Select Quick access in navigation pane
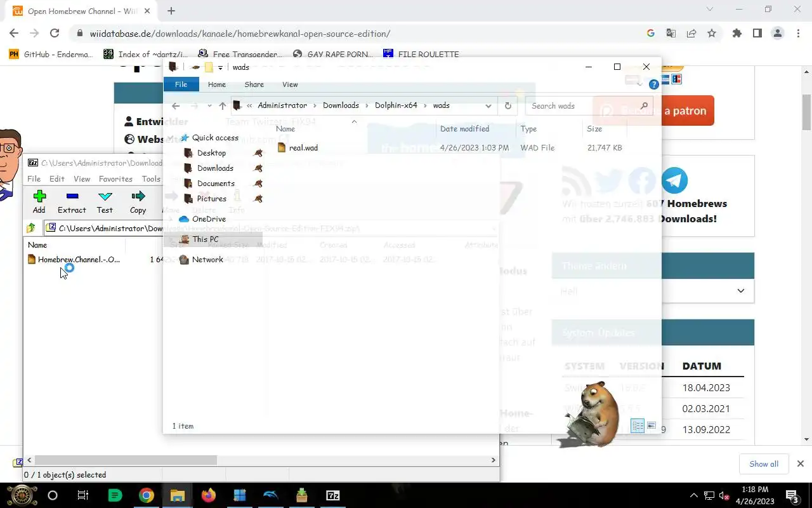Viewport: 812px width, 508px height. click(x=215, y=138)
